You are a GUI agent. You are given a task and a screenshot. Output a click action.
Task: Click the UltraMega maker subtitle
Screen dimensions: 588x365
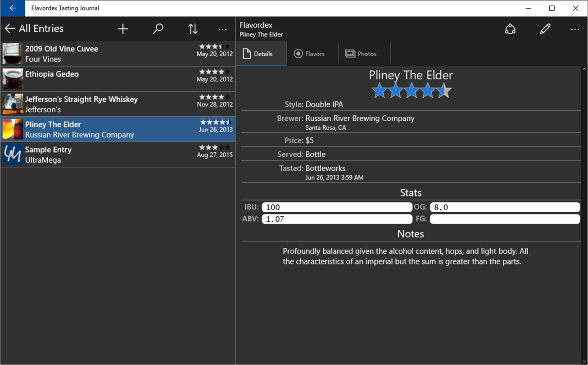43,160
